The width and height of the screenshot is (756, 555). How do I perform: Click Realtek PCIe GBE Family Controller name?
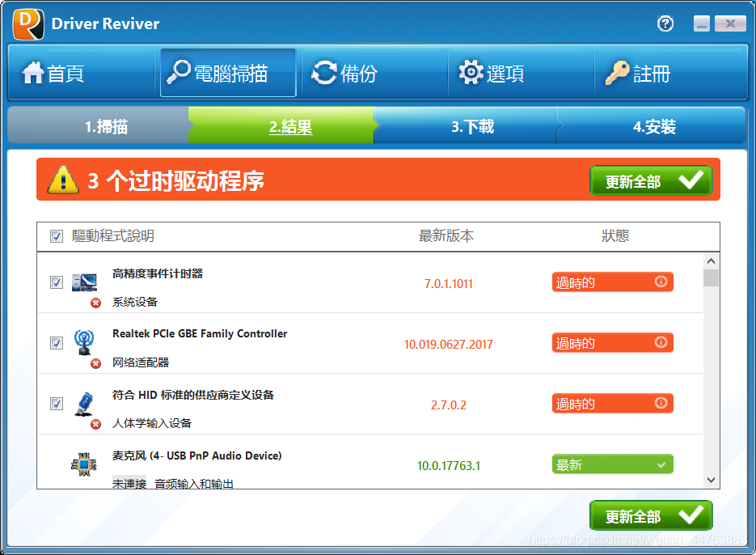(x=200, y=334)
